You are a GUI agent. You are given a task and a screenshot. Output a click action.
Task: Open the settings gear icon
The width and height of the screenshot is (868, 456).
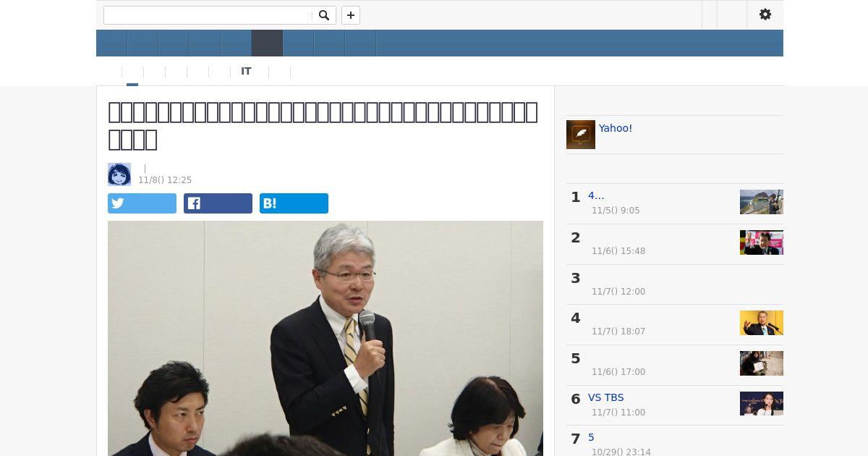765,14
